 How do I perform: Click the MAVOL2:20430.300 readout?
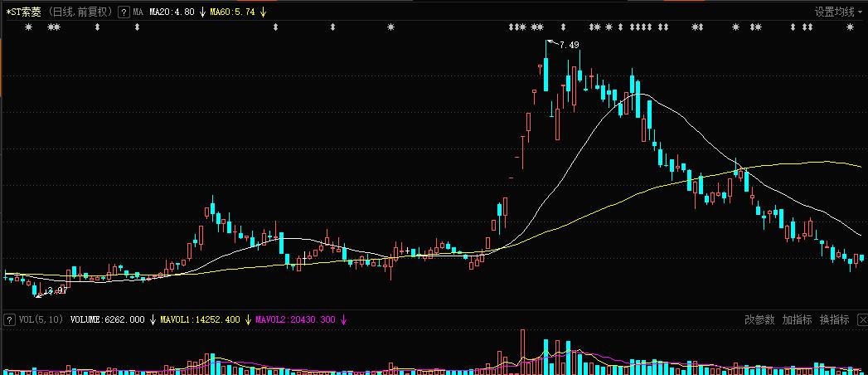pyautogui.click(x=295, y=319)
